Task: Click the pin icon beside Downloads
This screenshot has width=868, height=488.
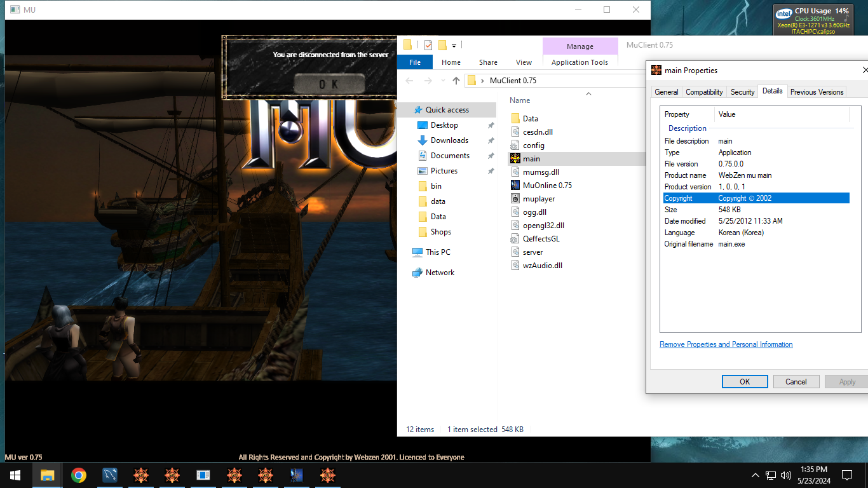Action: tap(491, 140)
